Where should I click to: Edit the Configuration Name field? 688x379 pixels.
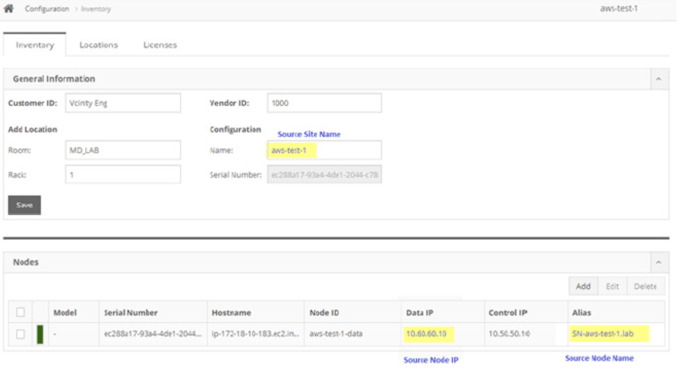point(324,150)
